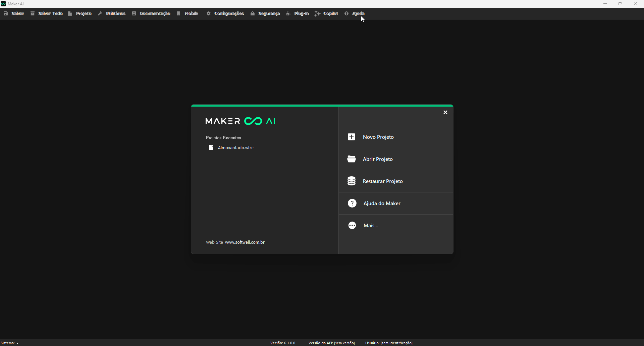The width and height of the screenshot is (644, 346).
Task: Select the Salvar Tudo toolbar icon
Action: click(33, 13)
